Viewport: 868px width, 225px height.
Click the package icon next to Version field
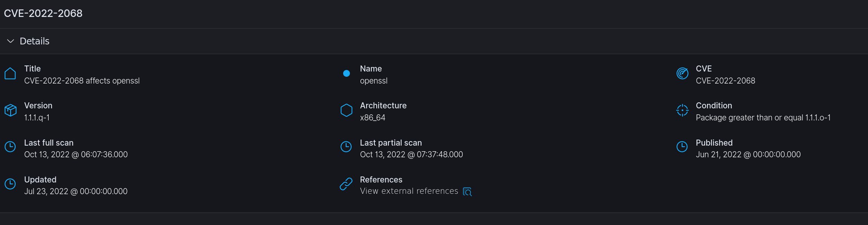click(10, 110)
